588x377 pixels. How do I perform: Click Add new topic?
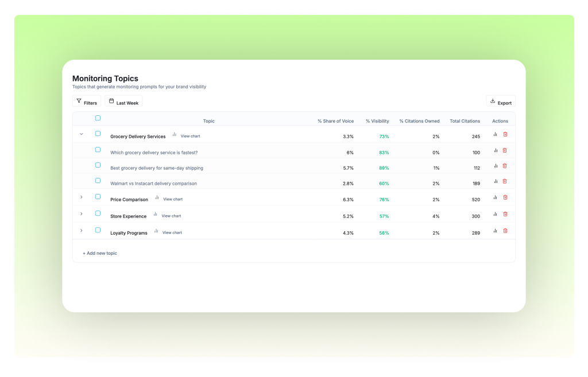100,253
